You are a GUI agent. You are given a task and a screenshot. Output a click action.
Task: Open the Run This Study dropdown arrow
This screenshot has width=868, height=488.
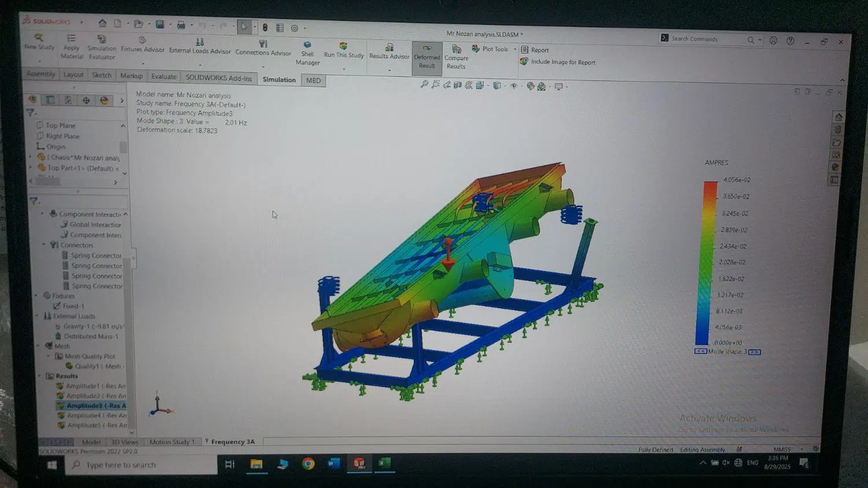(344, 69)
